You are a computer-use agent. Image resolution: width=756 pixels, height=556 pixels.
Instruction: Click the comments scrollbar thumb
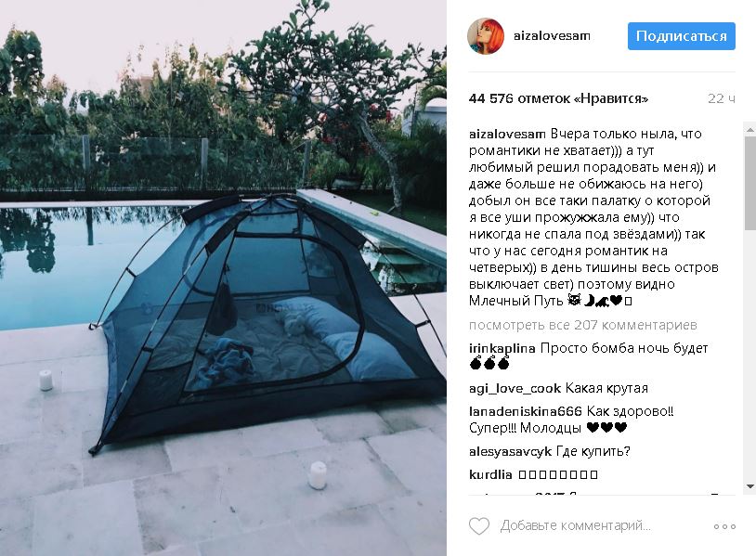tap(750, 181)
